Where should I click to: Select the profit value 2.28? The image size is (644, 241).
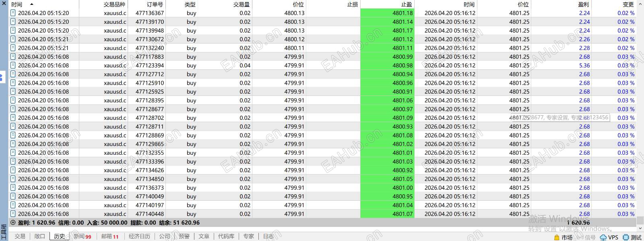coord(584,48)
